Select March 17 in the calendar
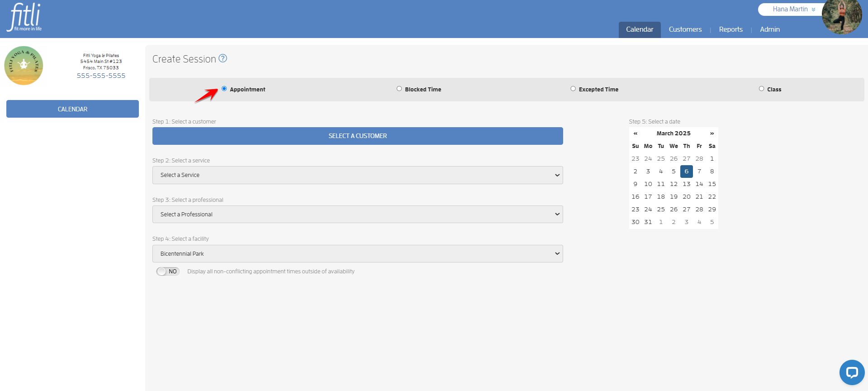The height and width of the screenshot is (391, 868). point(648,197)
